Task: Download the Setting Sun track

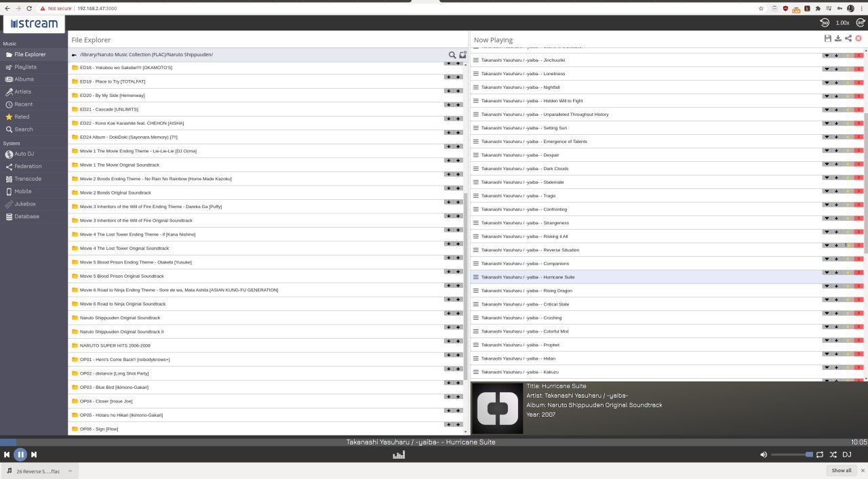Action: [x=837, y=123]
